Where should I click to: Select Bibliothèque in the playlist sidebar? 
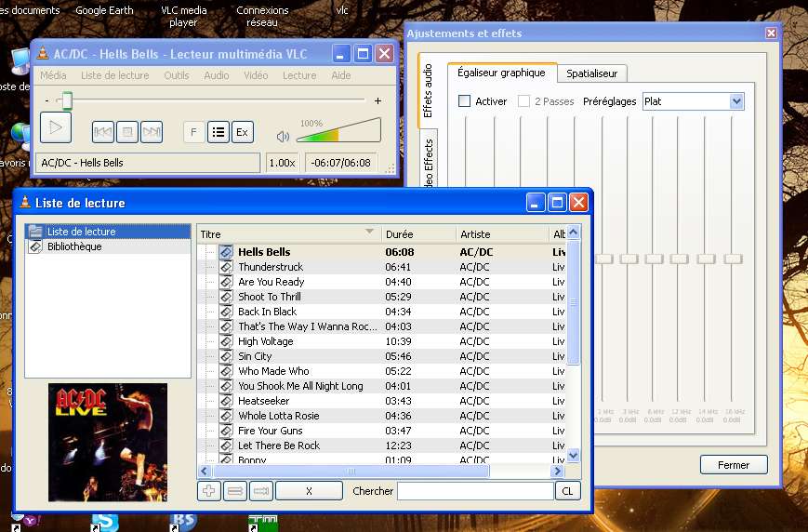[74, 246]
